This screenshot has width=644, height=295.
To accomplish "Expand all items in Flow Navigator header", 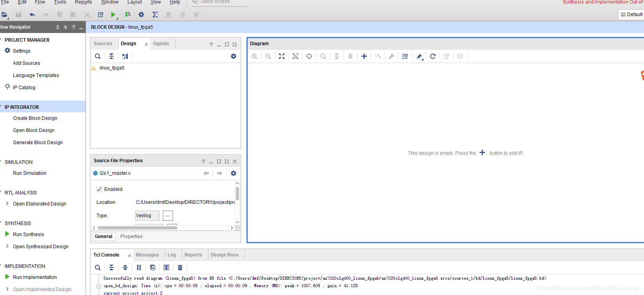I will (x=66, y=27).
